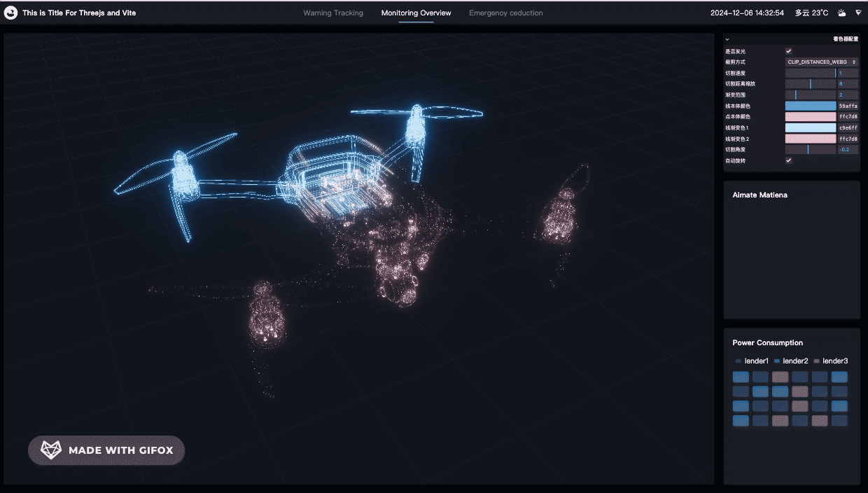The width and height of the screenshot is (868, 493).
Task: Switch to the Emergency ceduction tab
Action: point(505,13)
